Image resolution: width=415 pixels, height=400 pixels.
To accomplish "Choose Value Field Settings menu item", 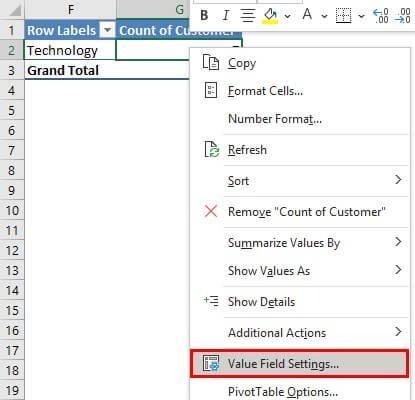I will click(x=299, y=363).
